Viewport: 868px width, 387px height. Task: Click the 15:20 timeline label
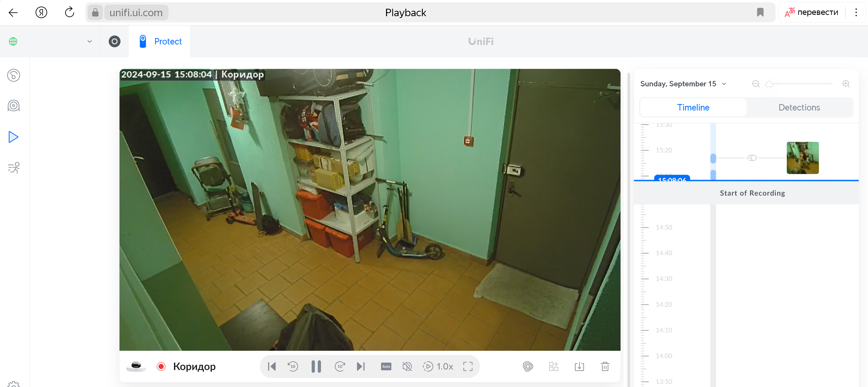664,150
